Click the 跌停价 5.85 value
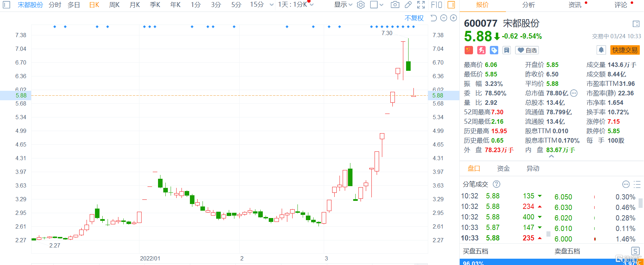 [x=614, y=131]
